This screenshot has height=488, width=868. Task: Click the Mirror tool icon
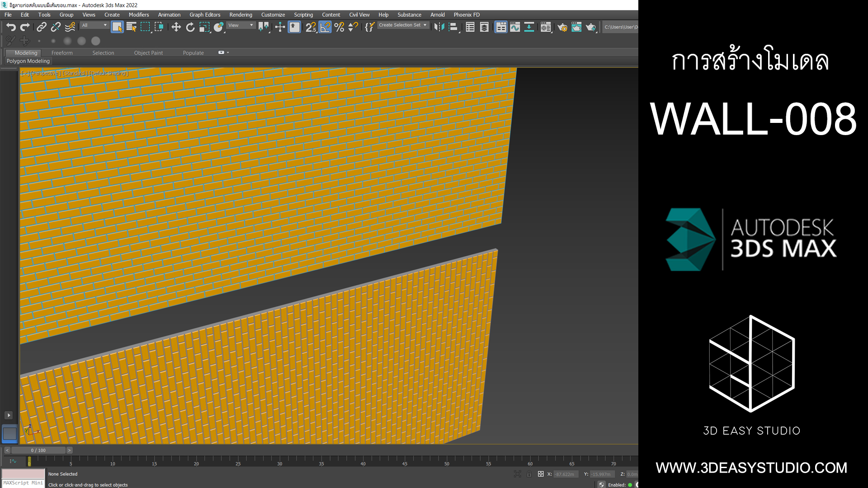439,27
